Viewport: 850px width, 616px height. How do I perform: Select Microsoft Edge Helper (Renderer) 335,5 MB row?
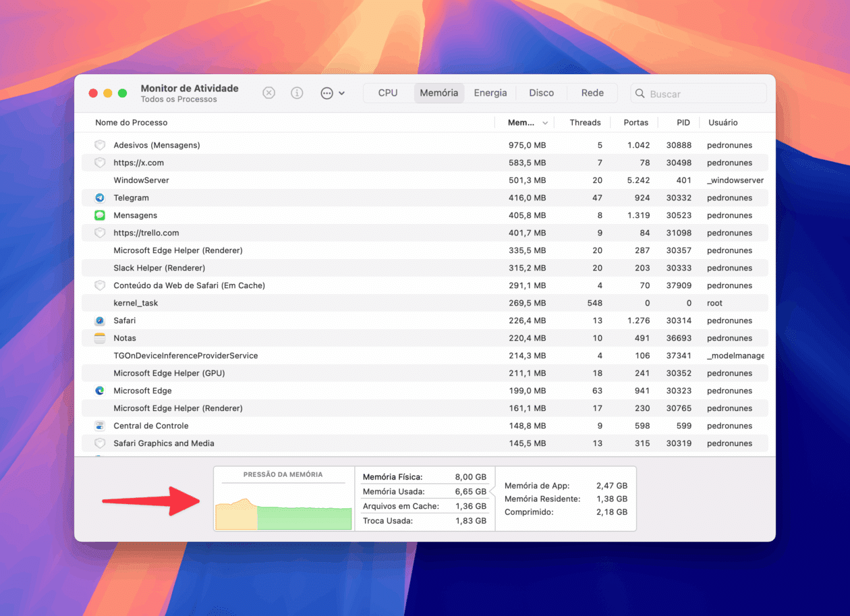[x=425, y=250]
